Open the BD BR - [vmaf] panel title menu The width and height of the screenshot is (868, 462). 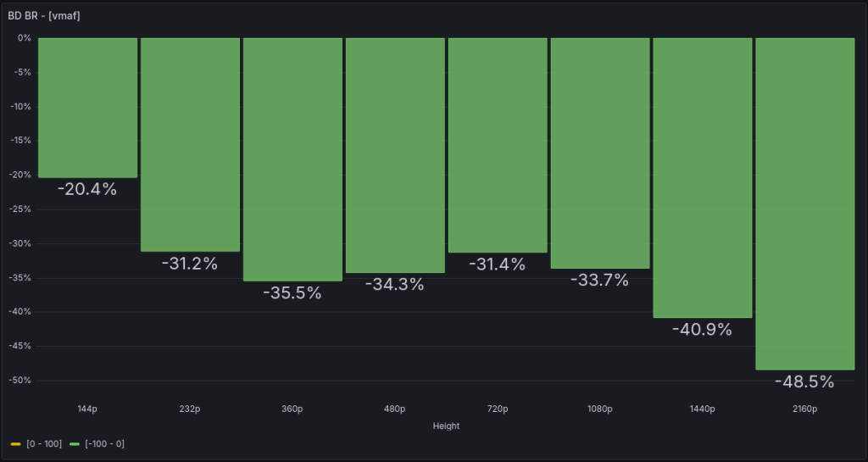point(44,15)
